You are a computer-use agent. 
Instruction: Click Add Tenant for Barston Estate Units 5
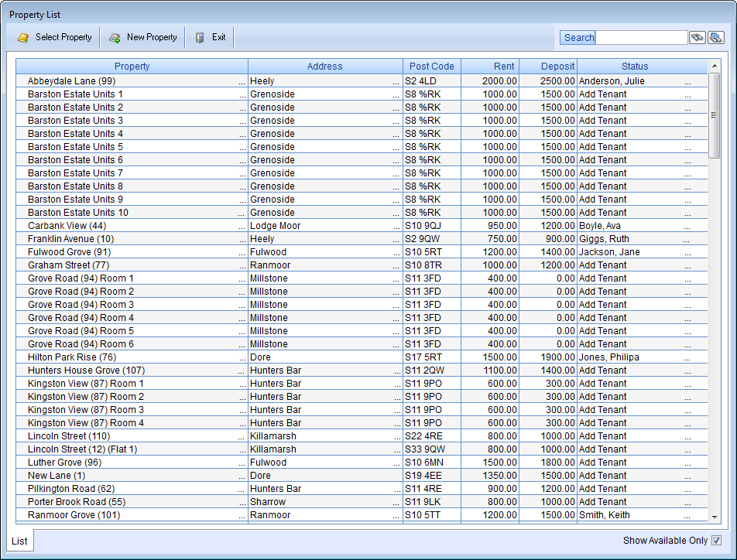(602, 147)
